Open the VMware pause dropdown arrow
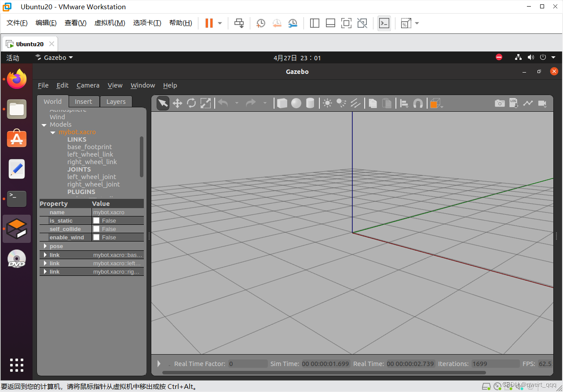Screen dimensions: 563x392 tap(220, 23)
